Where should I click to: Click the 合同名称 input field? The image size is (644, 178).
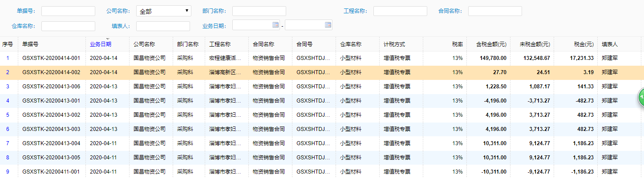coord(495,11)
